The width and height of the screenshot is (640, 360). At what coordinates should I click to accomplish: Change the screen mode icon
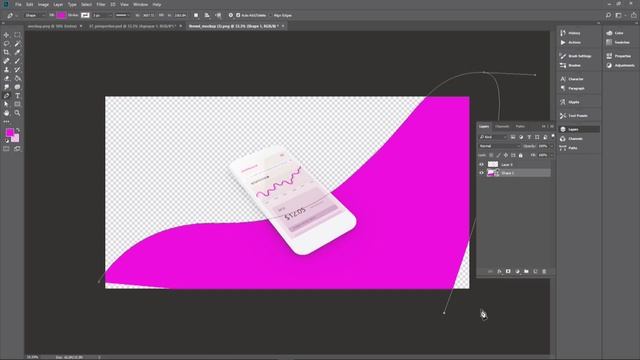[17, 149]
